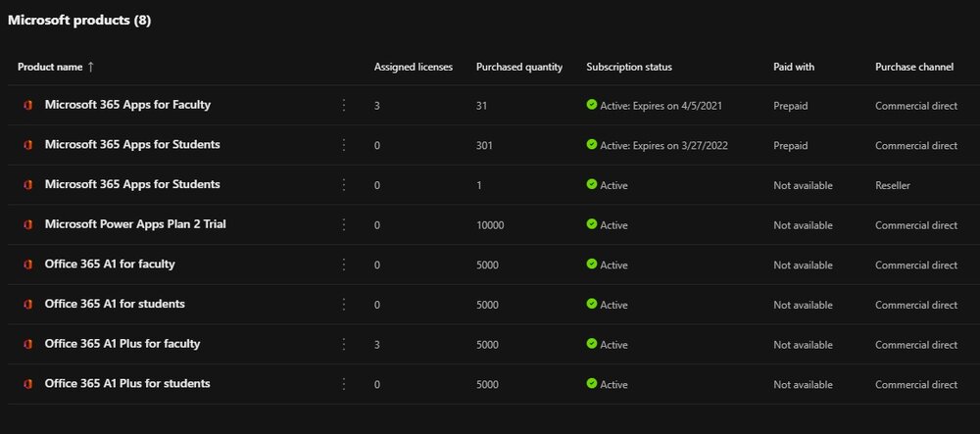The height and width of the screenshot is (434, 980).
Task: Click assigned licenses 3 in Office 365 A1 Plus for faculty row
Action: 377,345
